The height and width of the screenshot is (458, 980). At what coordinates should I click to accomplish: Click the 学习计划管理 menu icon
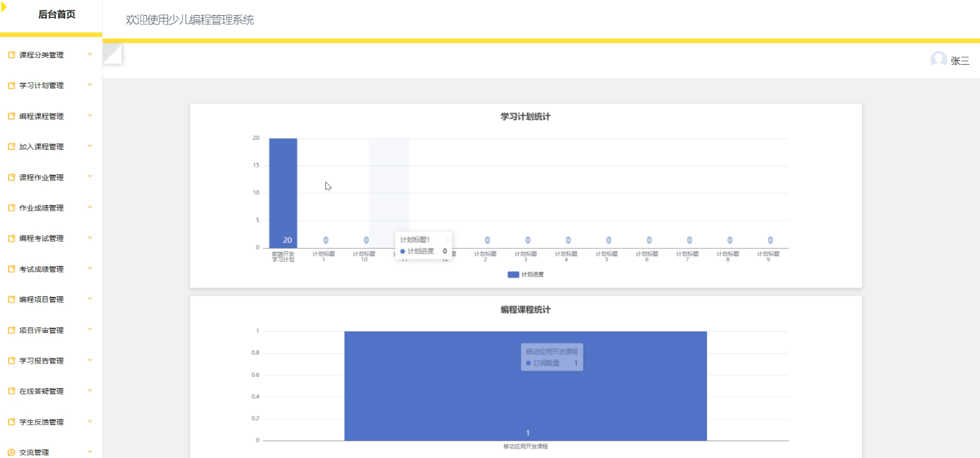[x=11, y=86]
